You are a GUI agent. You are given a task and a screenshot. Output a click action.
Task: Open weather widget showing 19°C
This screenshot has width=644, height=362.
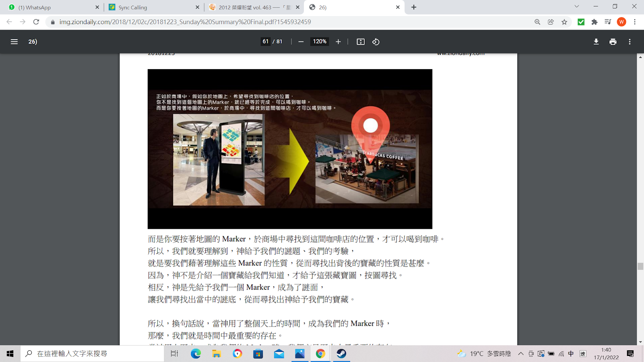point(484,354)
